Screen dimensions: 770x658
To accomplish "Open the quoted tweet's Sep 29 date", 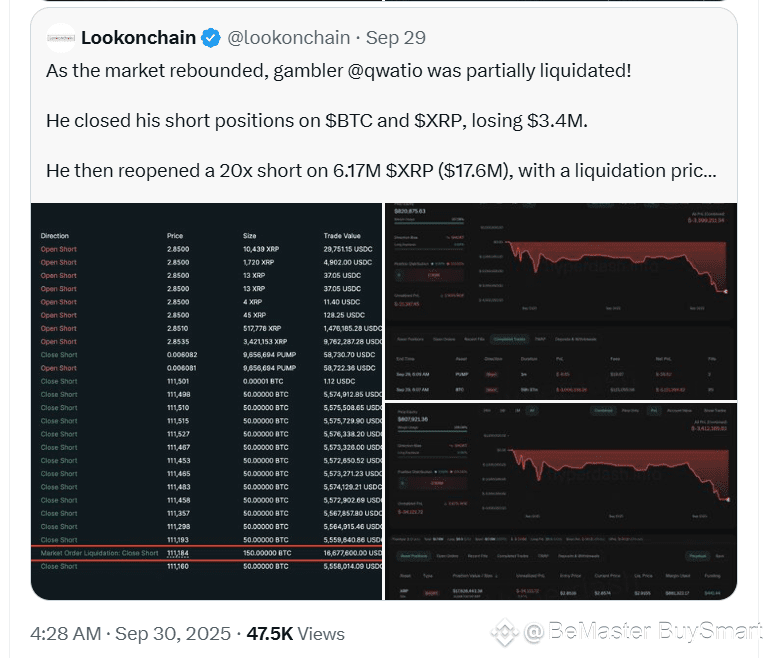I will [x=396, y=38].
